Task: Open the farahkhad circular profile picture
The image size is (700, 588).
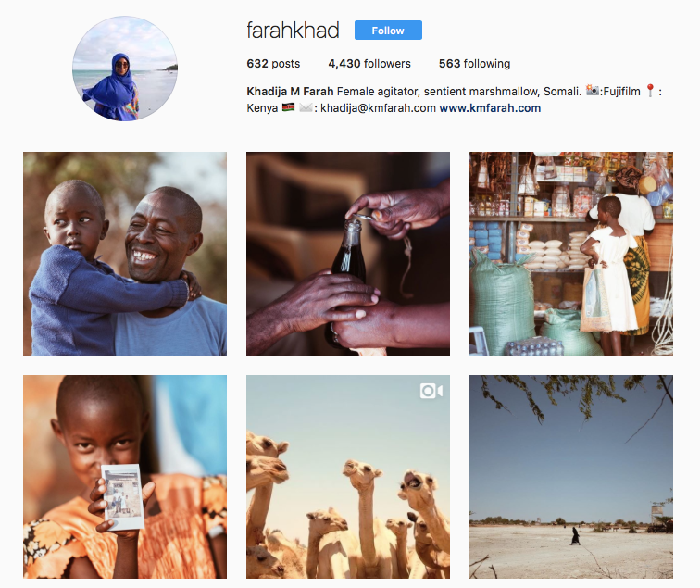Action: coord(125,69)
